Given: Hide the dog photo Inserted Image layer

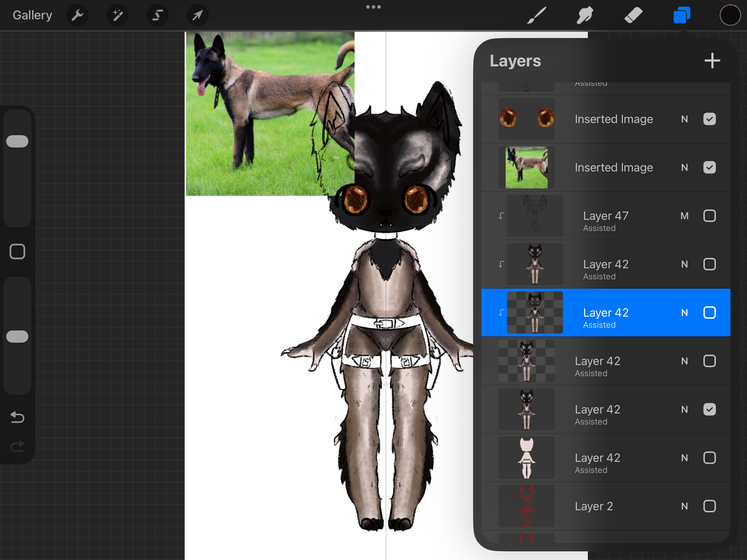Looking at the screenshot, I should pyautogui.click(x=709, y=168).
